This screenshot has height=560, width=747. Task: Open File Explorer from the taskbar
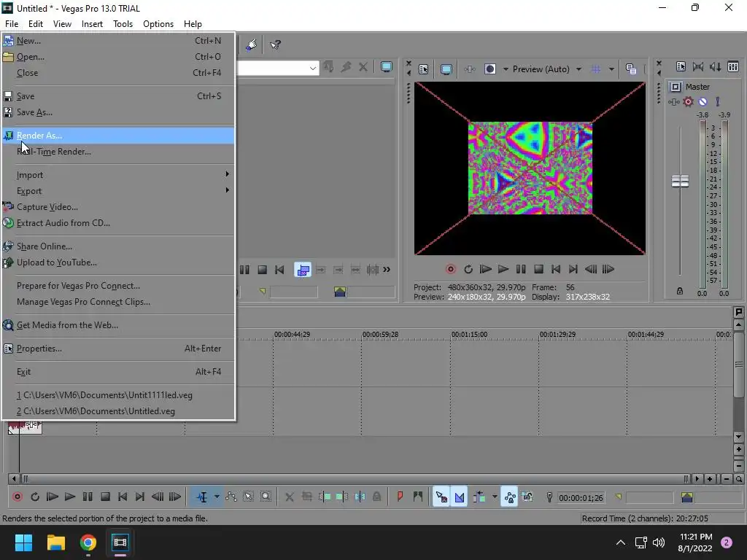pyautogui.click(x=55, y=542)
